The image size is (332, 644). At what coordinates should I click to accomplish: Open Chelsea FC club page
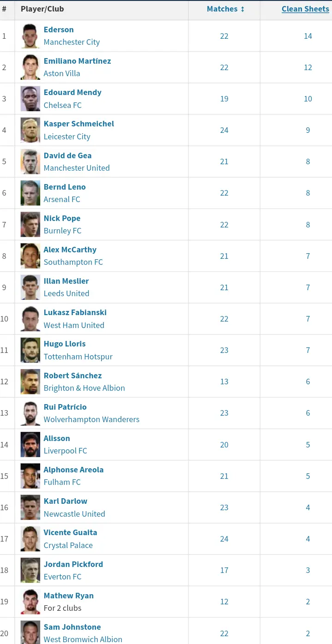[x=62, y=105]
